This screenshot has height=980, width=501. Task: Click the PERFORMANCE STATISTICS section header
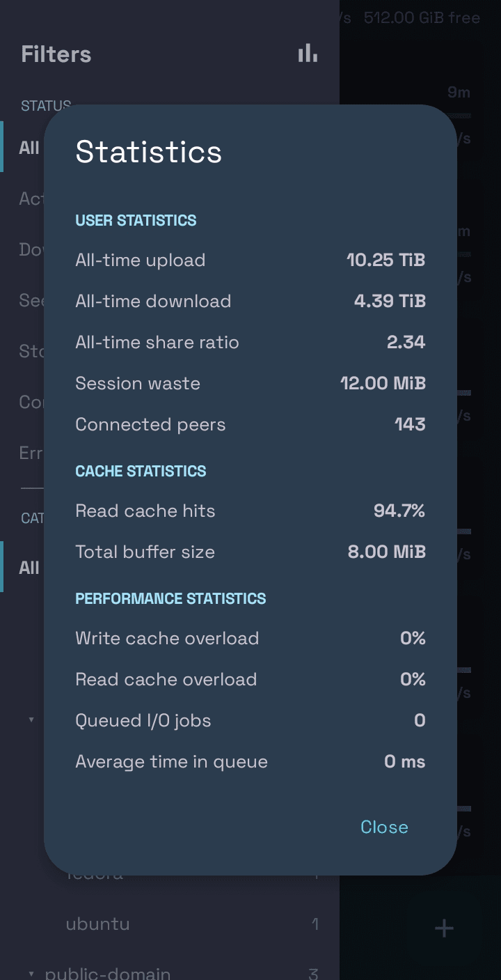coord(171,599)
